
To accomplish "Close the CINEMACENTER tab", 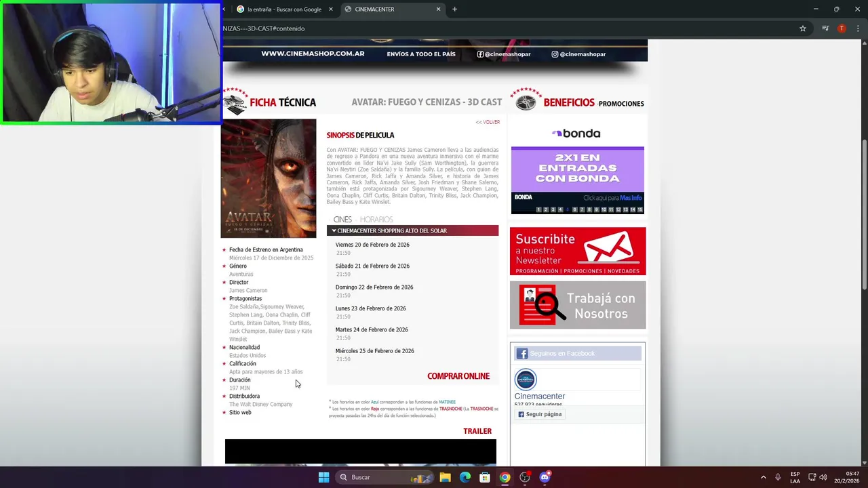I will click(x=438, y=9).
